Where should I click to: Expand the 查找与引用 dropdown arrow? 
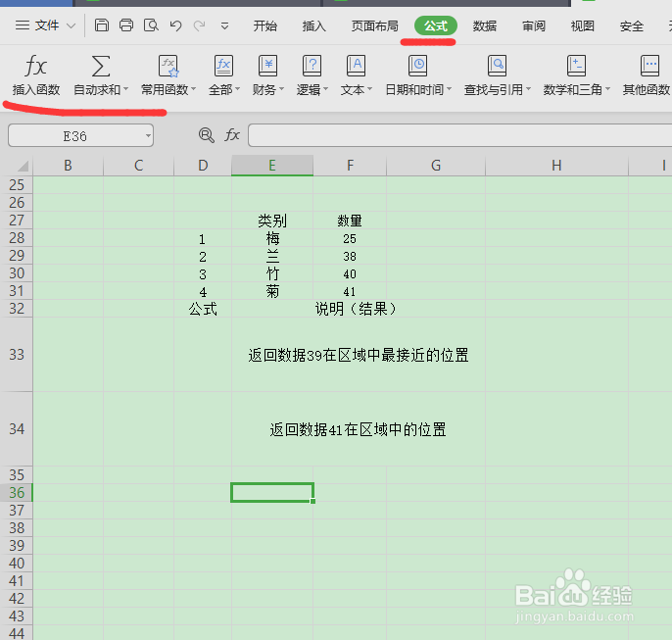click(x=528, y=89)
